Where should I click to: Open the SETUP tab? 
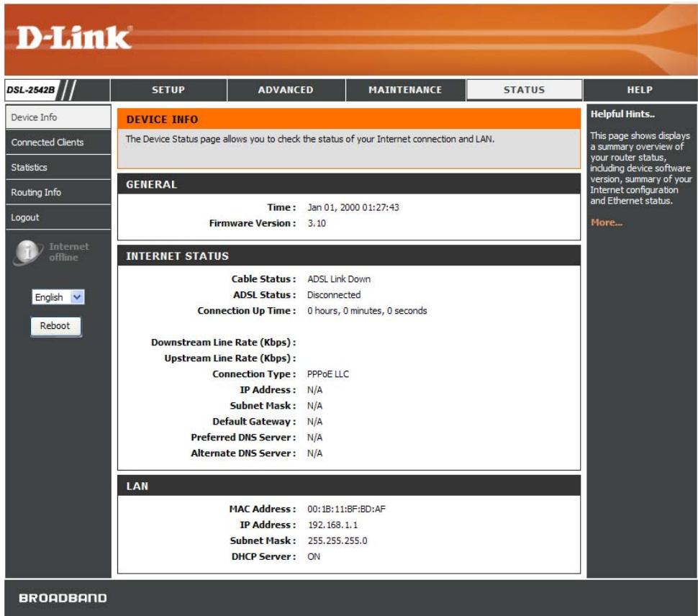168,90
